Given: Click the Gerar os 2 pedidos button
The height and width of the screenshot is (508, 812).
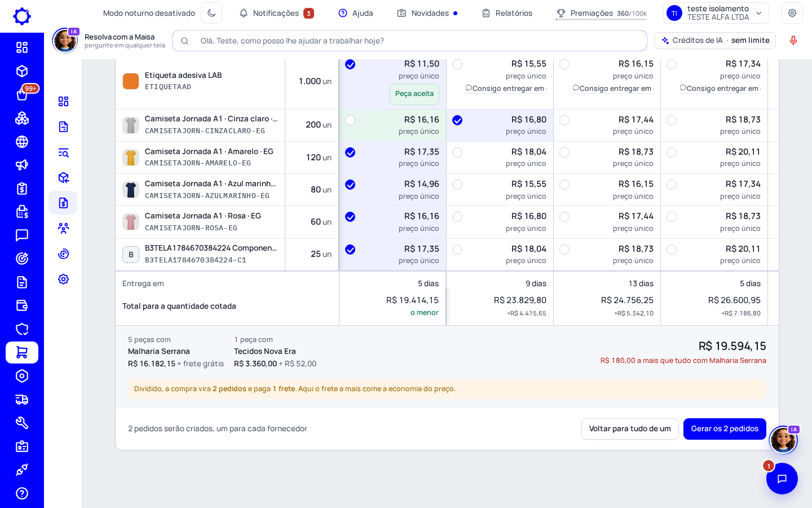Looking at the screenshot, I should 725,429.
